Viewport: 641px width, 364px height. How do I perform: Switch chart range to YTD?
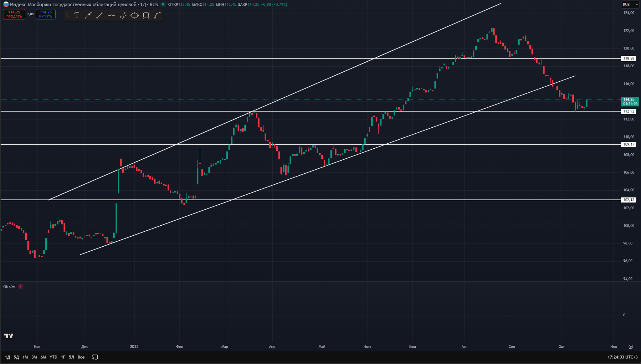(53, 357)
